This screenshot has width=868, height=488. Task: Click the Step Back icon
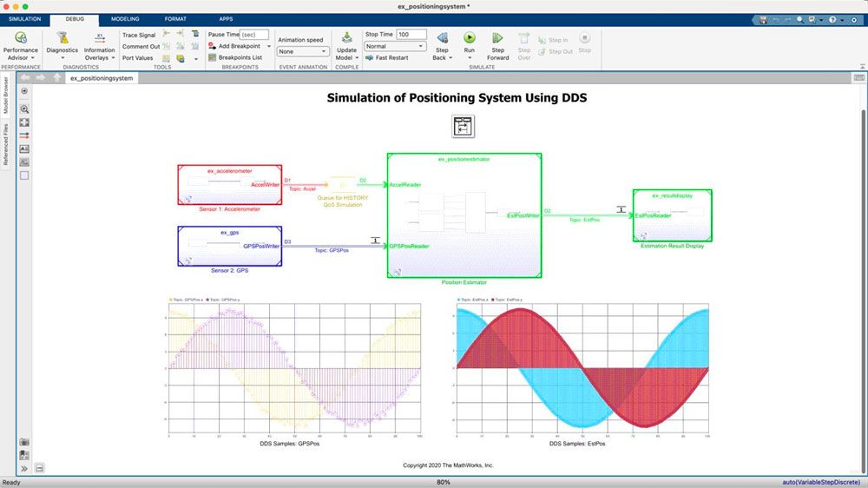click(441, 38)
